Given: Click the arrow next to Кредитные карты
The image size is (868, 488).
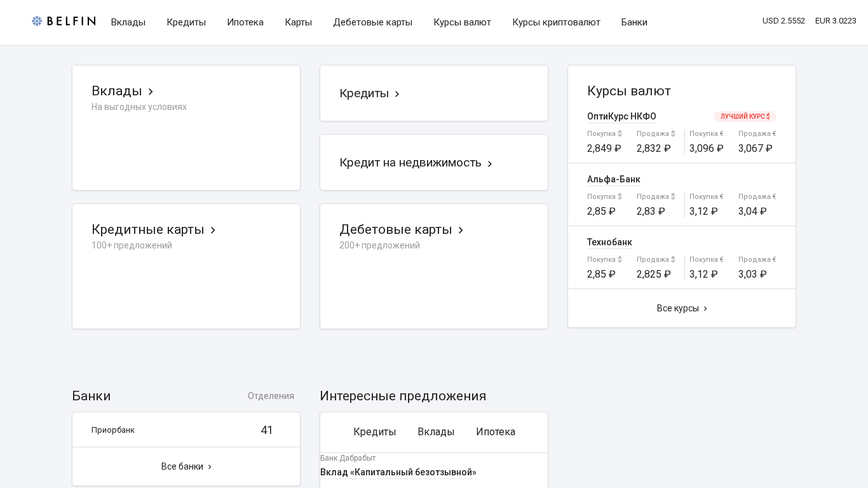Looking at the screenshot, I should pos(213,230).
